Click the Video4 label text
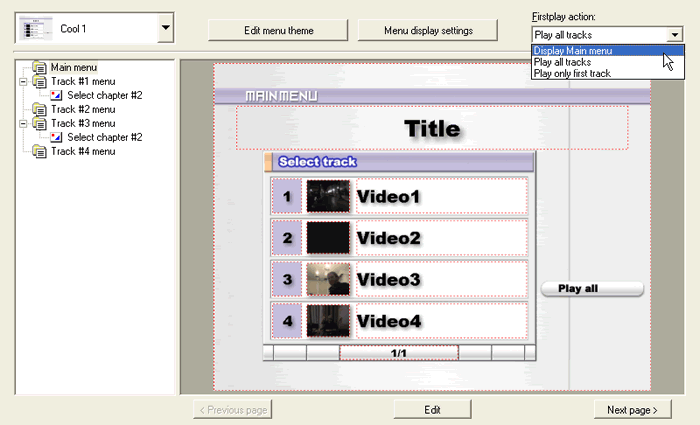The height and width of the screenshot is (425, 700). (389, 321)
